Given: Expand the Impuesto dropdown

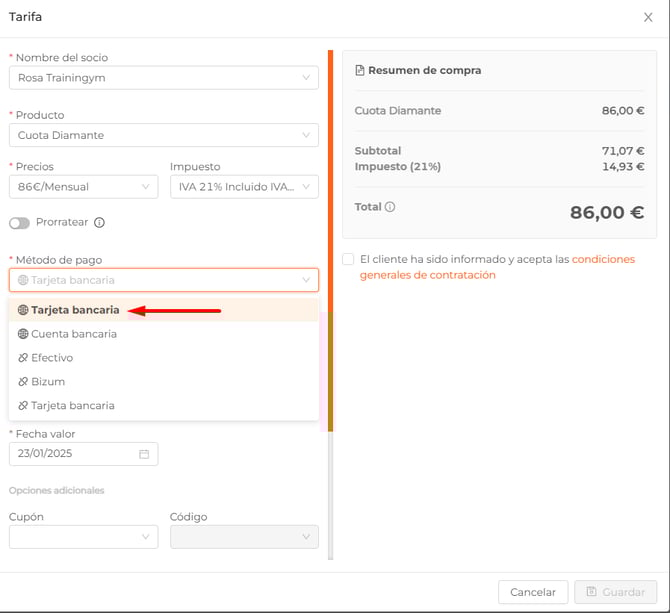Looking at the screenshot, I should 244,187.
